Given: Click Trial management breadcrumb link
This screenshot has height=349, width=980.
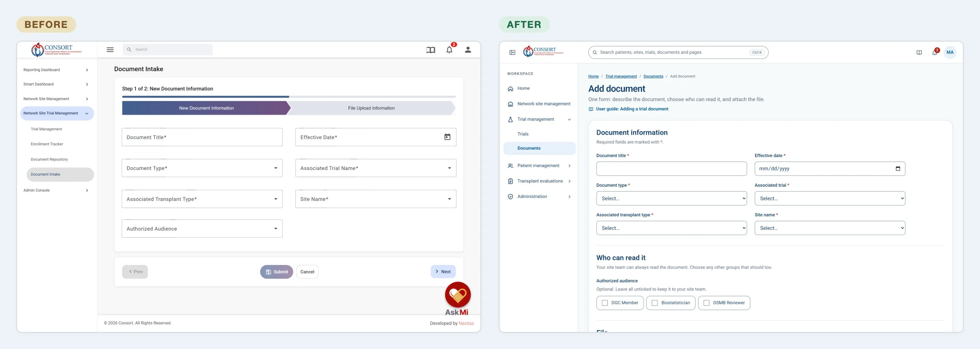Looking at the screenshot, I should (x=621, y=77).
